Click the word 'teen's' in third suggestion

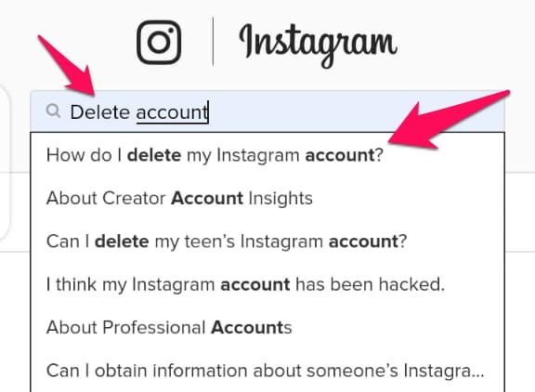pos(210,242)
